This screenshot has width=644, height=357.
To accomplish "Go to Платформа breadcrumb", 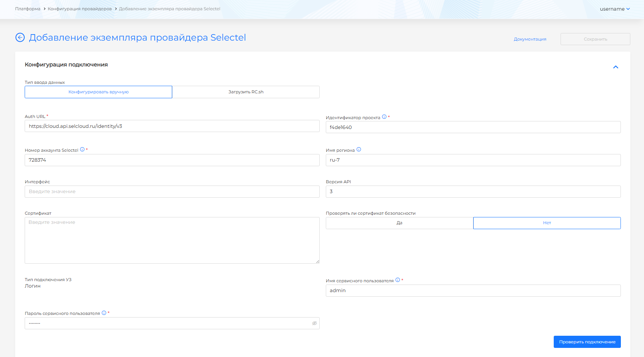I will point(28,9).
